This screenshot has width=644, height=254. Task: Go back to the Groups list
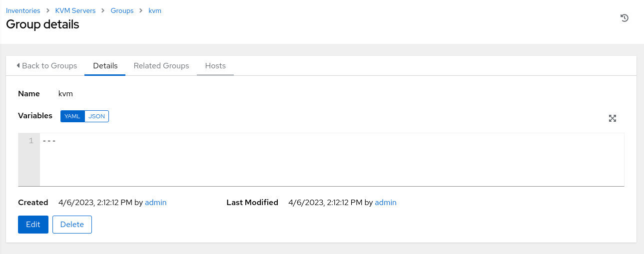[46, 66]
